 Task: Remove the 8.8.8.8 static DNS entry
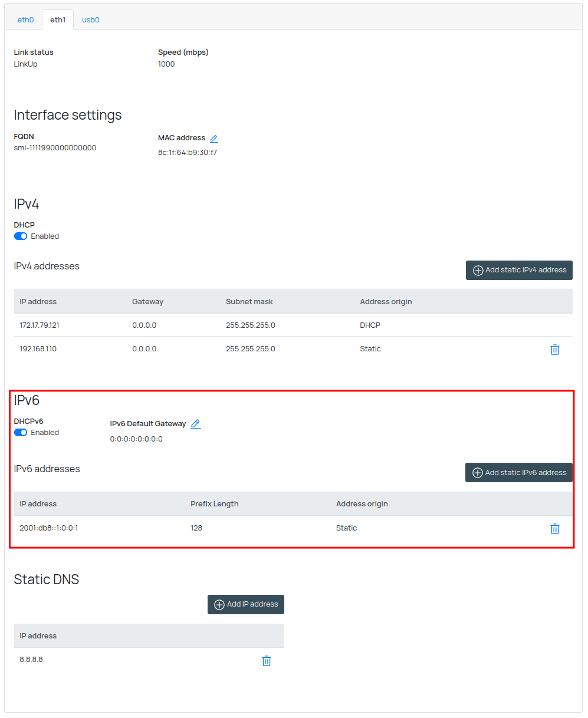point(266,661)
